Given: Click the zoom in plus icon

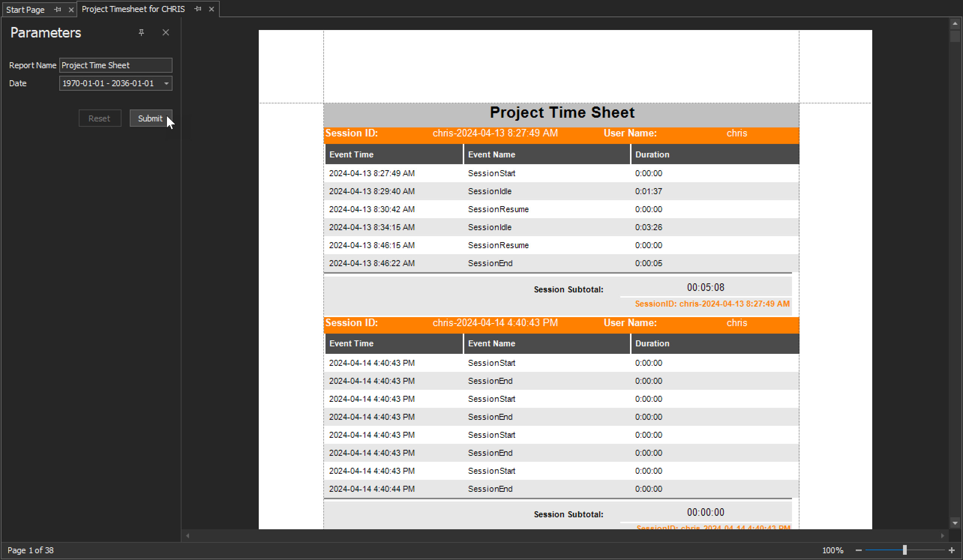Looking at the screenshot, I should coord(951,550).
